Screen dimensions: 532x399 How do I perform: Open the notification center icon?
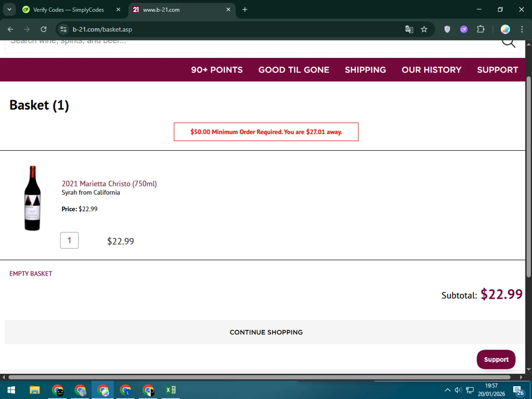pyautogui.click(x=518, y=390)
